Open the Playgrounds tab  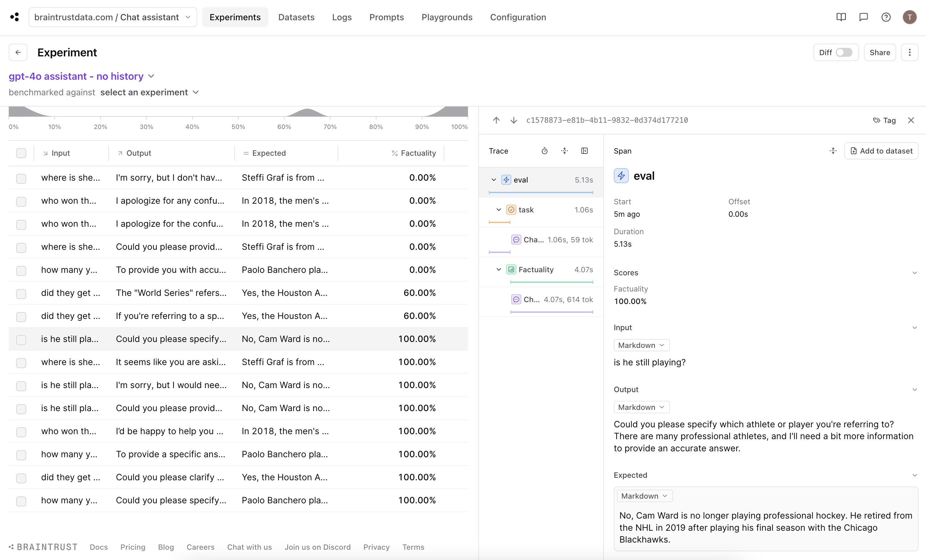pyautogui.click(x=446, y=17)
